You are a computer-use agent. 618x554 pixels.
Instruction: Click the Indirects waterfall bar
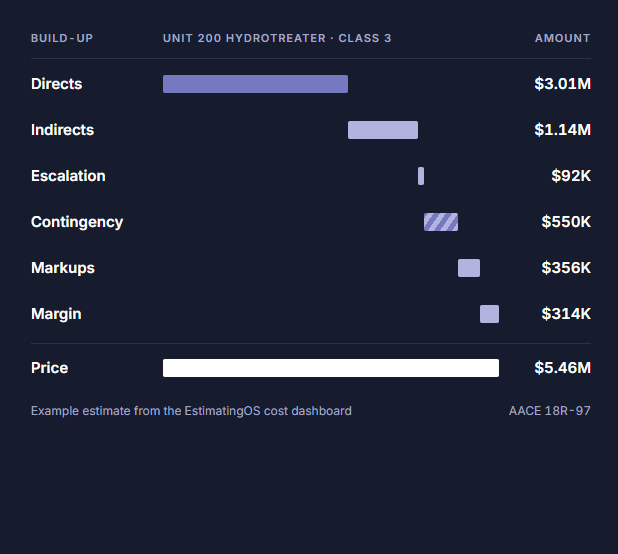[x=383, y=130]
